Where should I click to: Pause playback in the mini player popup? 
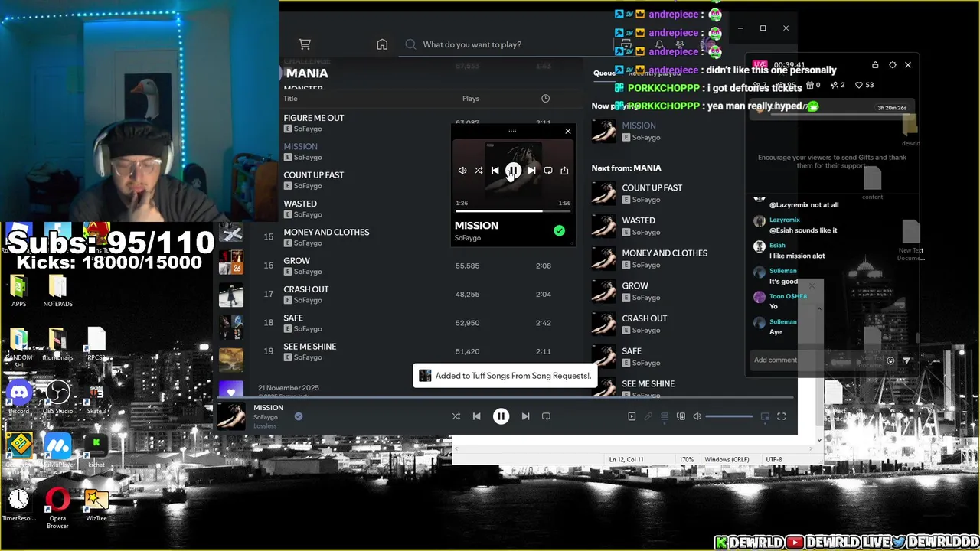point(513,171)
